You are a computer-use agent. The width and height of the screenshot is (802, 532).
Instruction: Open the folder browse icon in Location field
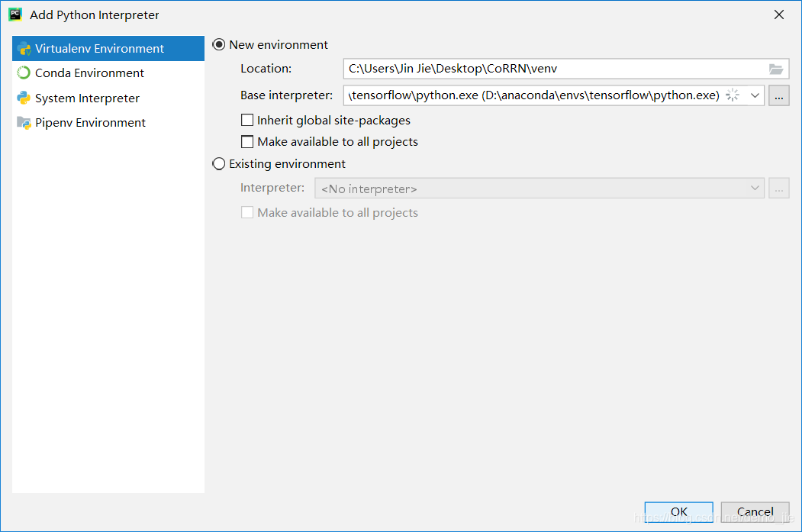(x=776, y=69)
